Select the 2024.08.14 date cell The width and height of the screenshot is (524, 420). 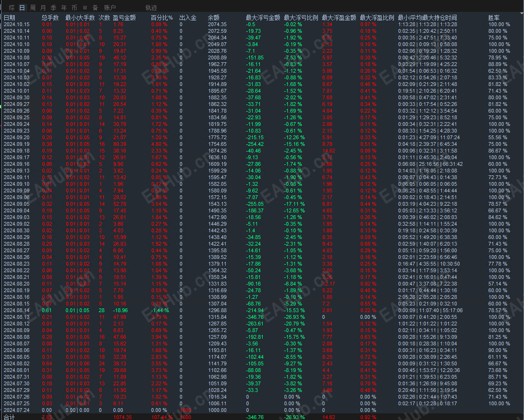click(16, 310)
